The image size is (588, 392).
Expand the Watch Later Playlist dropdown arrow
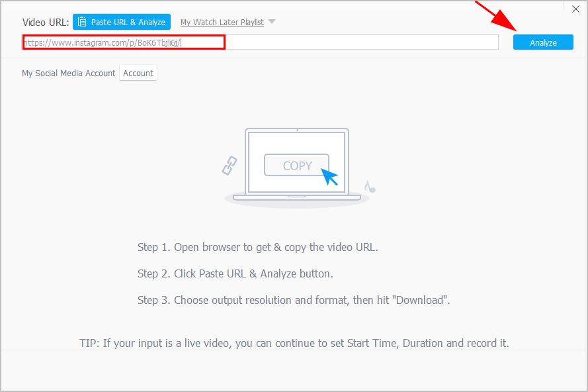[x=272, y=22]
